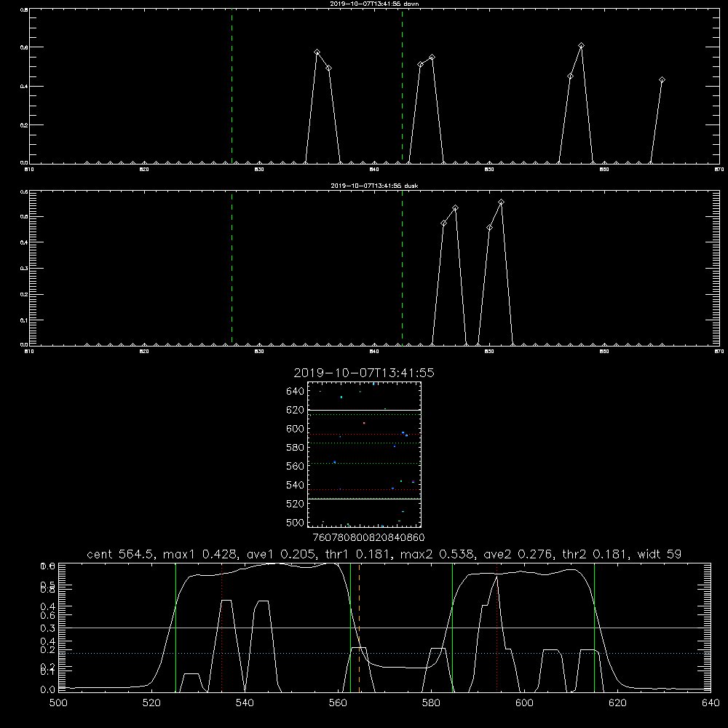Click the solid horizontal 0.3 level line
This screenshot has width=728, height=728.
[x=384, y=628]
